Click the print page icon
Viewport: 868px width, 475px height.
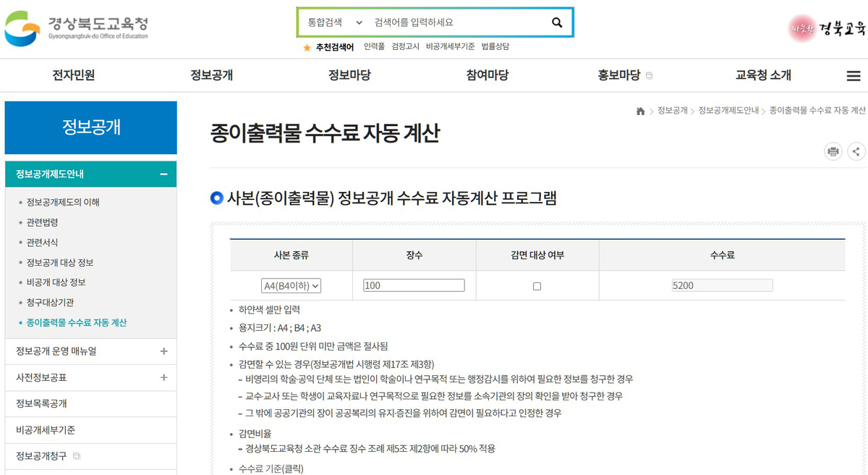click(x=833, y=151)
